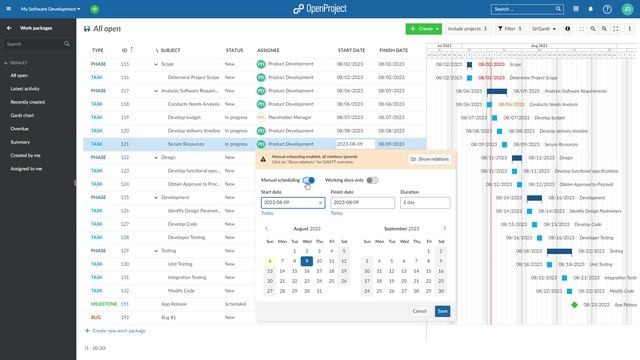Select Assigned to me in sidebar

[26, 169]
